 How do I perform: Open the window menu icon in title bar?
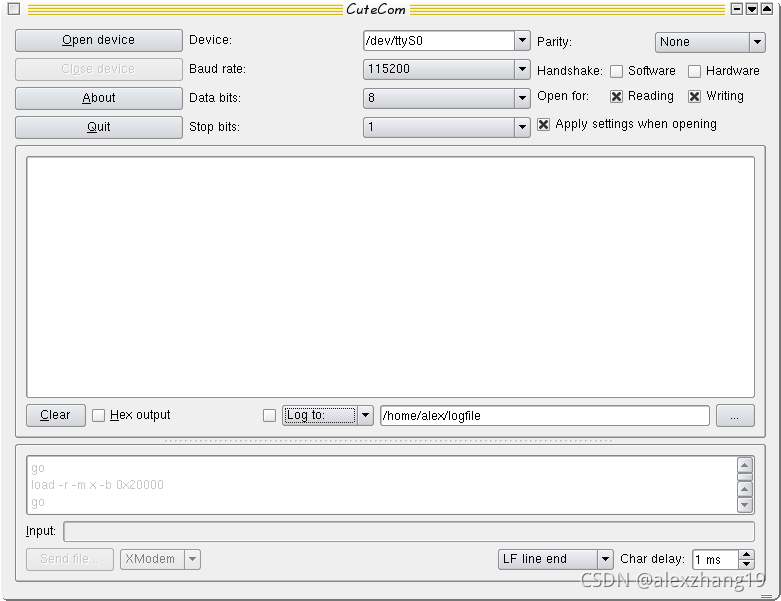point(14,9)
